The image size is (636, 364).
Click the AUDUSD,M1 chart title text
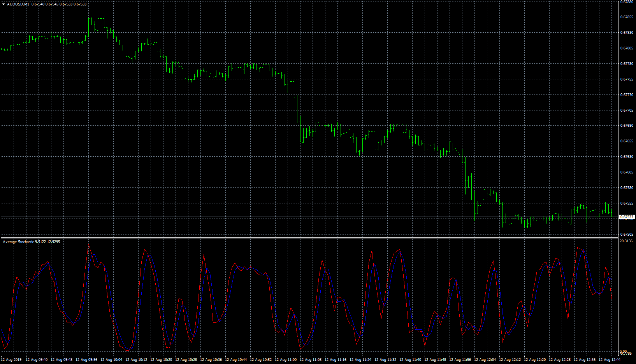pos(18,4)
